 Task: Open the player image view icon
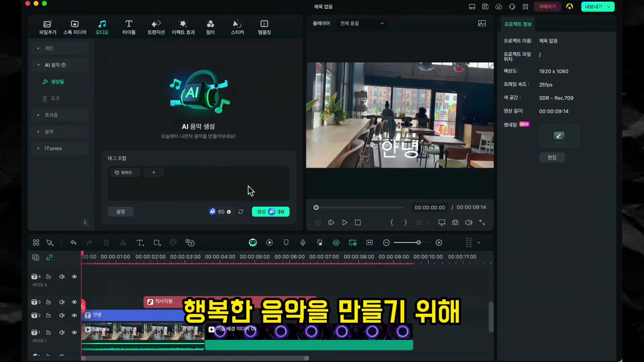pyautogui.click(x=482, y=23)
